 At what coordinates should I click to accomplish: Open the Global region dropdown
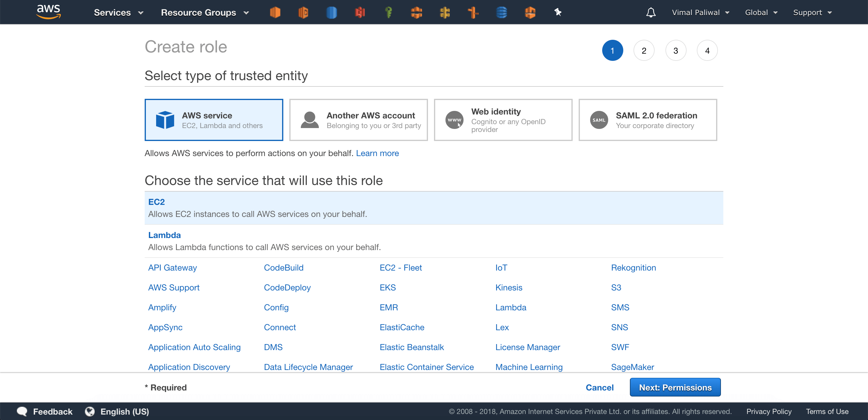click(761, 12)
